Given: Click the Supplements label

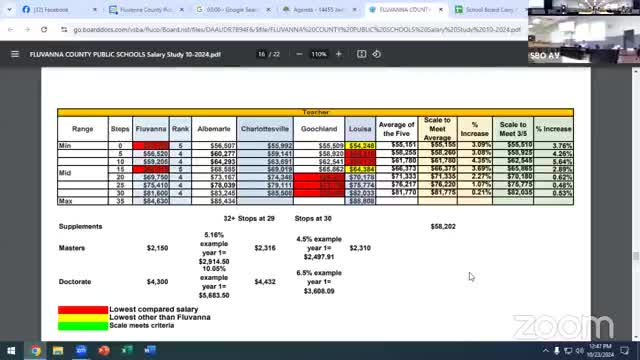Looking at the screenshot, I should coord(80,226).
